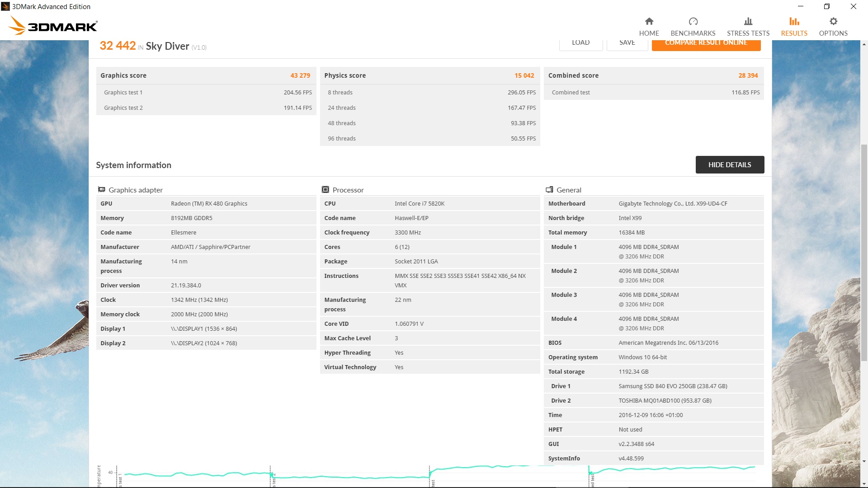Image resolution: width=868 pixels, height=488 pixels.
Task: Click the 96 threads row
Action: (430, 138)
